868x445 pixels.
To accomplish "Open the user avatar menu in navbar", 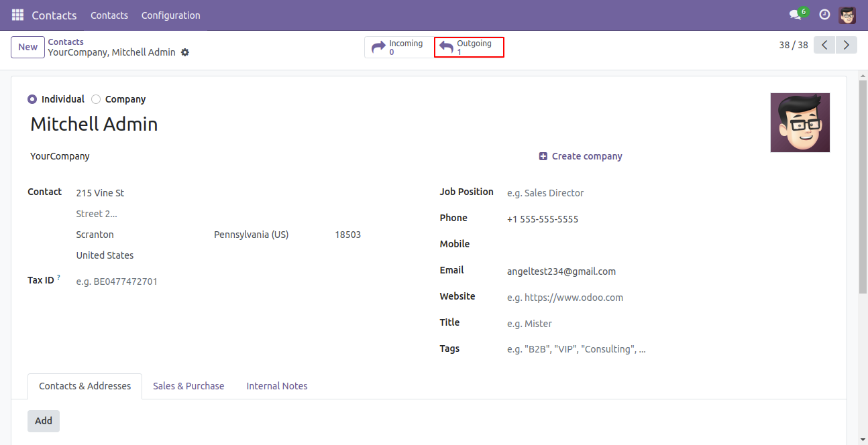I will tap(847, 15).
